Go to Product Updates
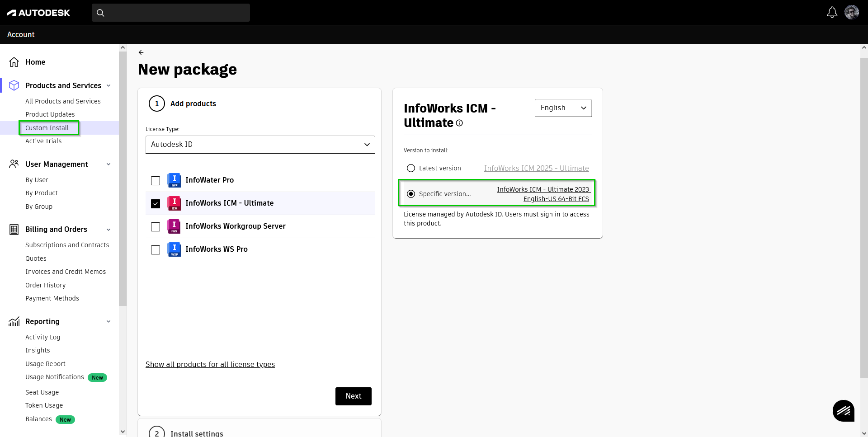Image resolution: width=868 pixels, height=437 pixels. click(50, 114)
